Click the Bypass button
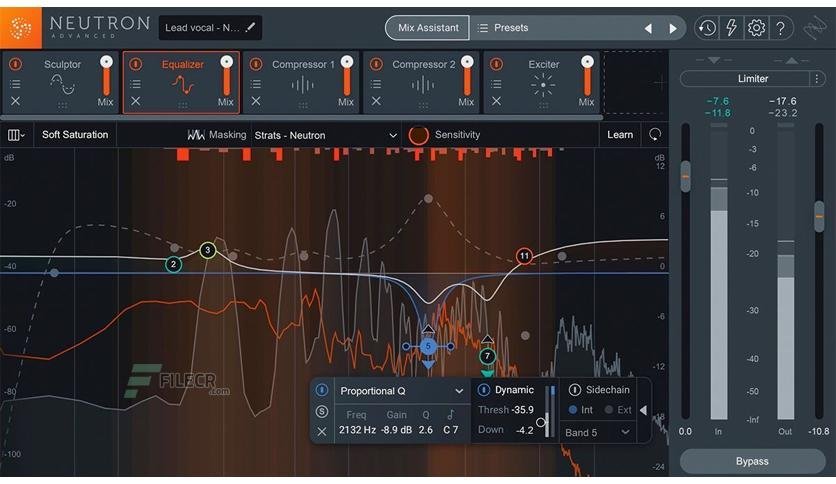836x484 pixels. [x=752, y=462]
